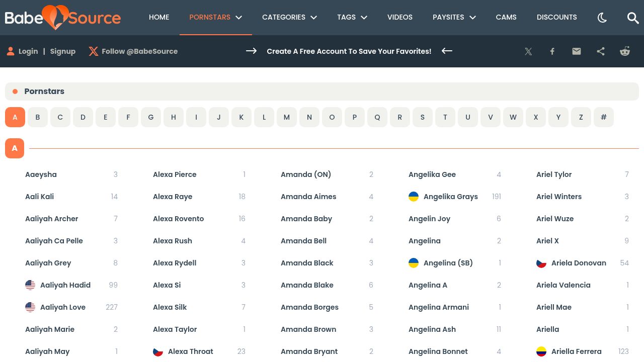Select letter Z in alphabet filter
The width and height of the screenshot is (644, 362).
581,117
